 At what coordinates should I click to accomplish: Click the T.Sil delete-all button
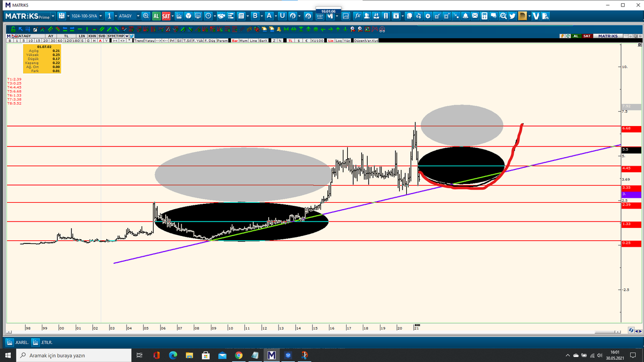coord(187,41)
